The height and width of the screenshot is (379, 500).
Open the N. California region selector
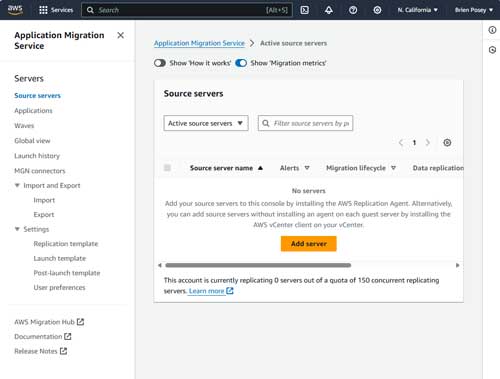(417, 10)
